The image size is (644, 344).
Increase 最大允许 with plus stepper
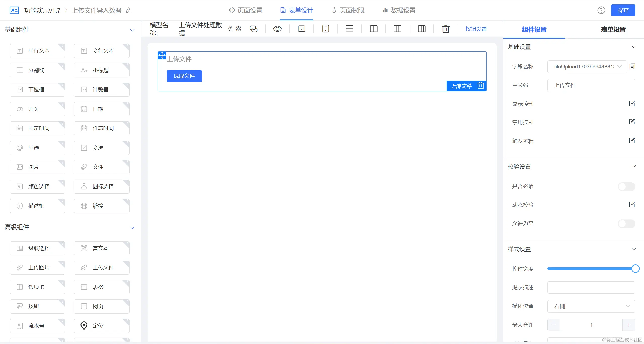[629, 325]
